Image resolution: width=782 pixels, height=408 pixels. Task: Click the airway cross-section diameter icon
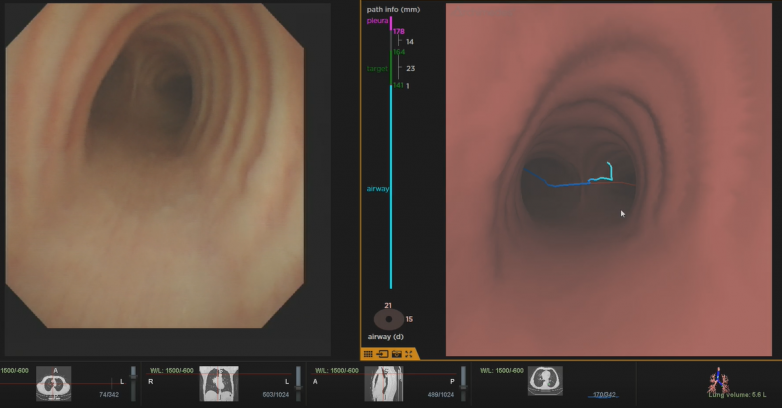click(x=389, y=319)
